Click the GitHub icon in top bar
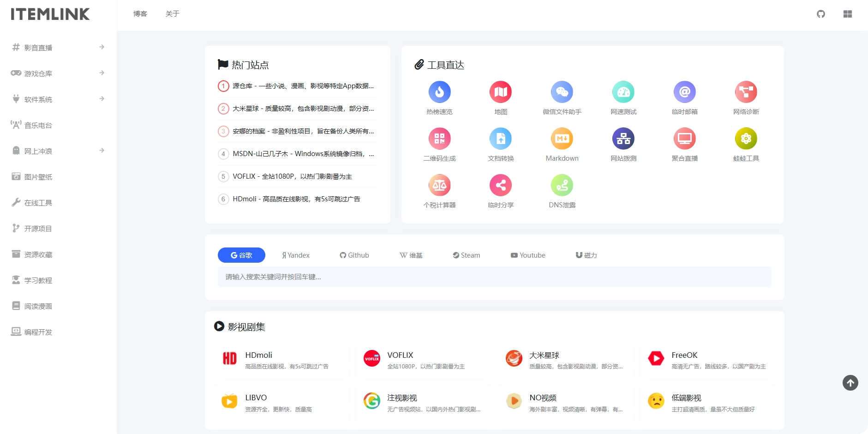This screenshot has width=868, height=434. click(820, 14)
